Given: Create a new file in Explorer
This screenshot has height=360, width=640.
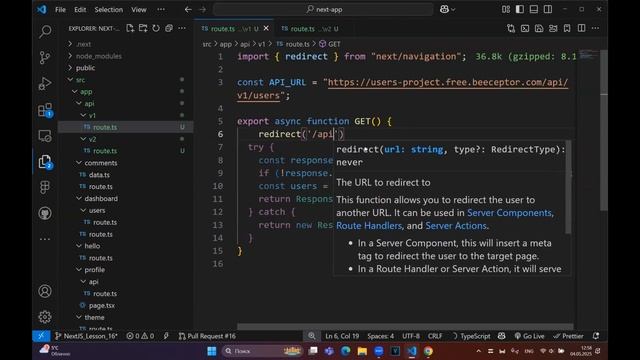Looking at the screenshot, I should pyautogui.click(x=130, y=28).
